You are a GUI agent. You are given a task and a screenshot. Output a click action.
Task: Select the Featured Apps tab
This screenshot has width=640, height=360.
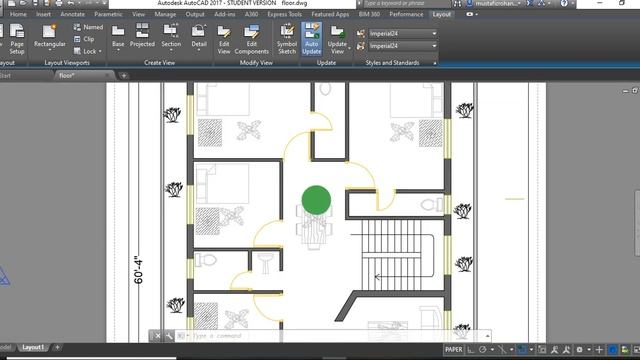330,14
